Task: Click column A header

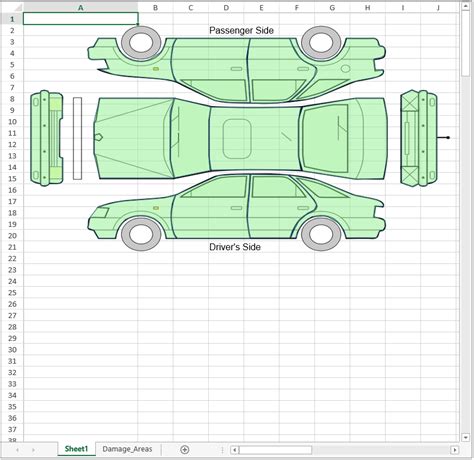Action: 81,7
